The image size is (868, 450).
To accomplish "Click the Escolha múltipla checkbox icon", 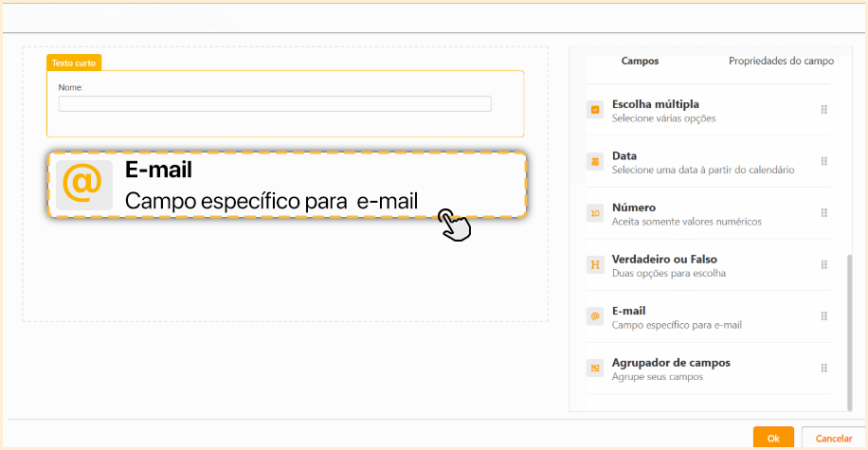I will click(595, 110).
